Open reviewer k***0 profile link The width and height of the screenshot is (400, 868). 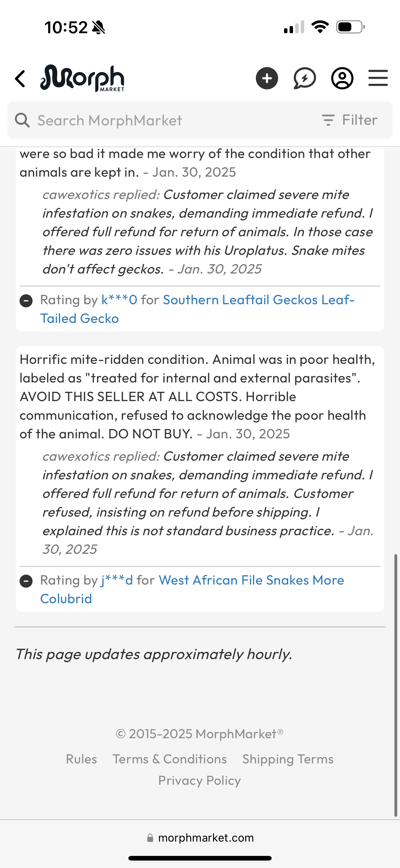click(x=119, y=300)
